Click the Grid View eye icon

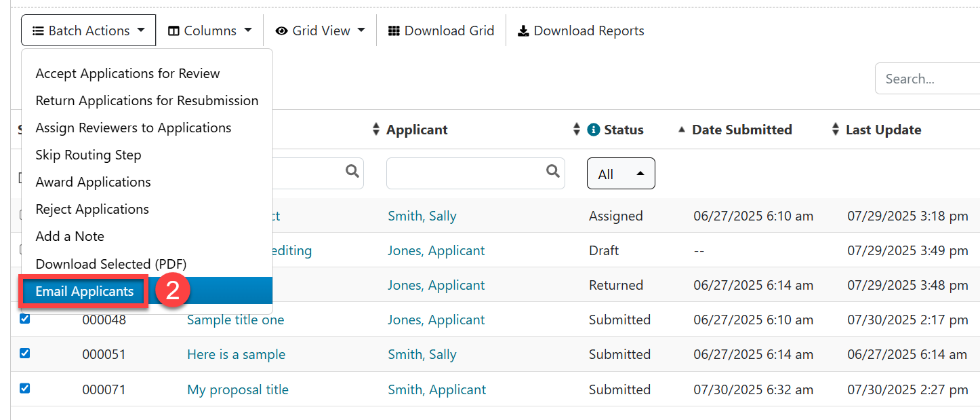pos(282,31)
